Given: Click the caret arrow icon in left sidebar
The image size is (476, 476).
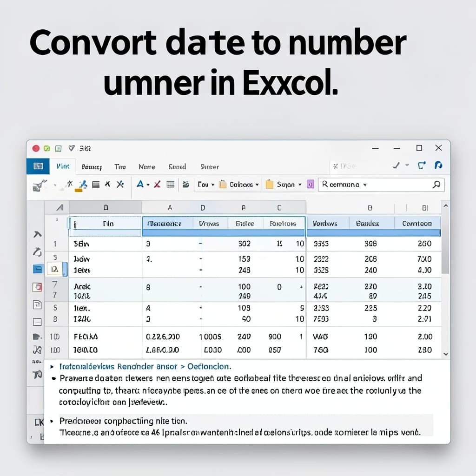Looking at the screenshot, I should (x=37, y=234).
